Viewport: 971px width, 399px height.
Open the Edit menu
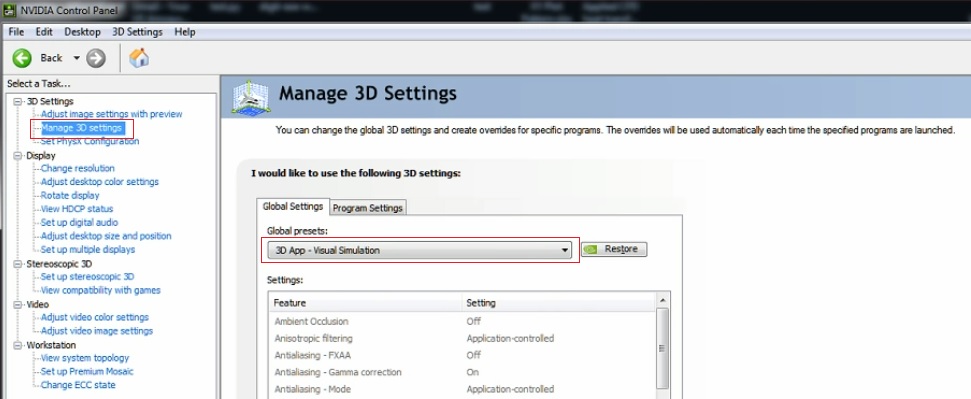[x=44, y=32]
